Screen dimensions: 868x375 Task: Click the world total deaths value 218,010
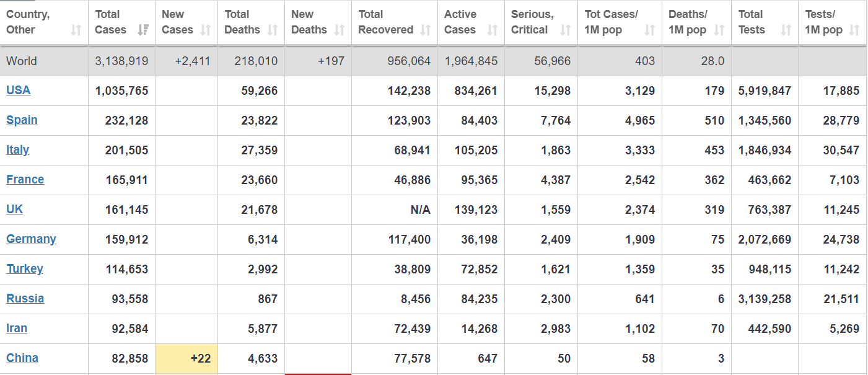coord(256,61)
